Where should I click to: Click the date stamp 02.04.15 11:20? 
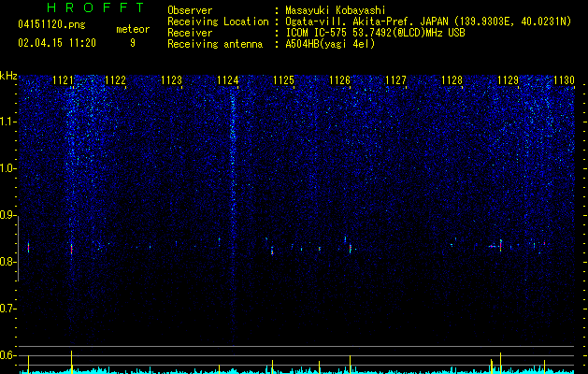[57, 43]
